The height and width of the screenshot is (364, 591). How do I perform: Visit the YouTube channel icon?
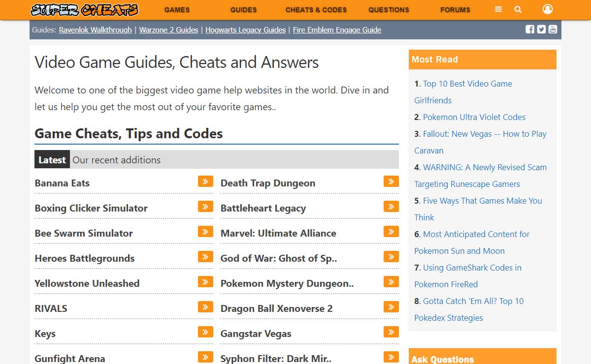click(x=553, y=29)
